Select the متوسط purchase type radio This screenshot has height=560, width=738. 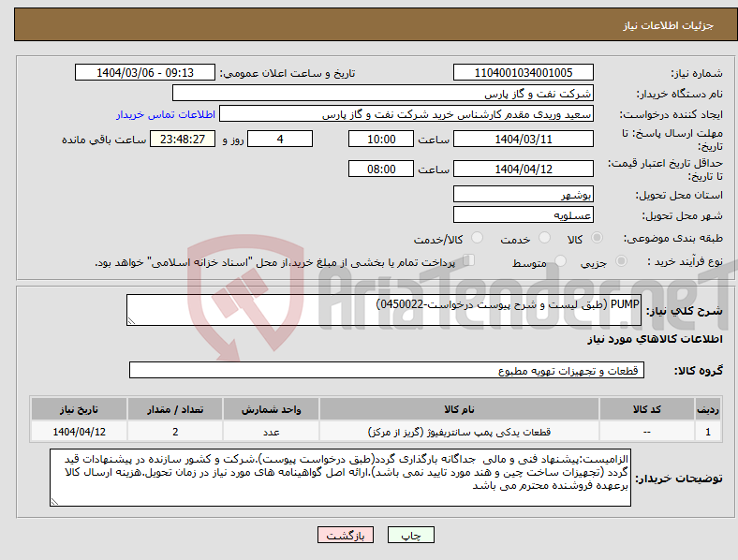pyautogui.click(x=560, y=261)
